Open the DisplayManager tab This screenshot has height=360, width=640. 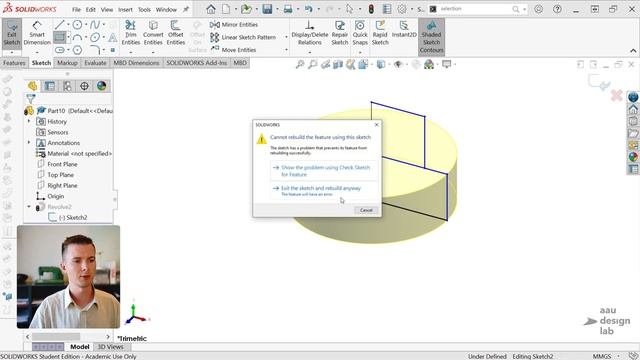pos(101,86)
